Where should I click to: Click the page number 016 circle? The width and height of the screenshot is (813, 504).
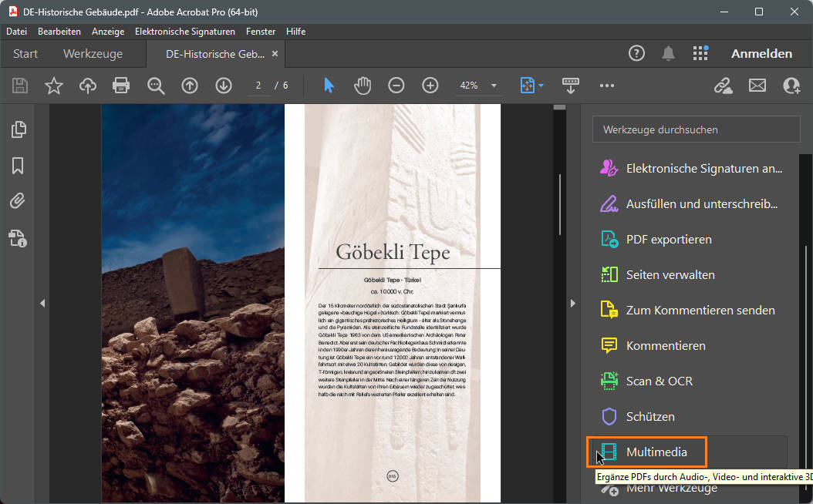pyautogui.click(x=393, y=476)
